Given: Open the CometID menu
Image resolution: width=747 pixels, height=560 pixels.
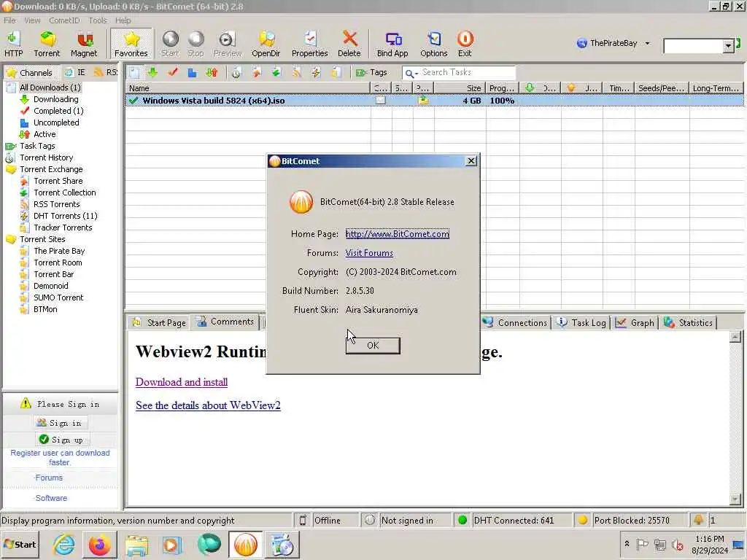Looking at the screenshot, I should 64,20.
